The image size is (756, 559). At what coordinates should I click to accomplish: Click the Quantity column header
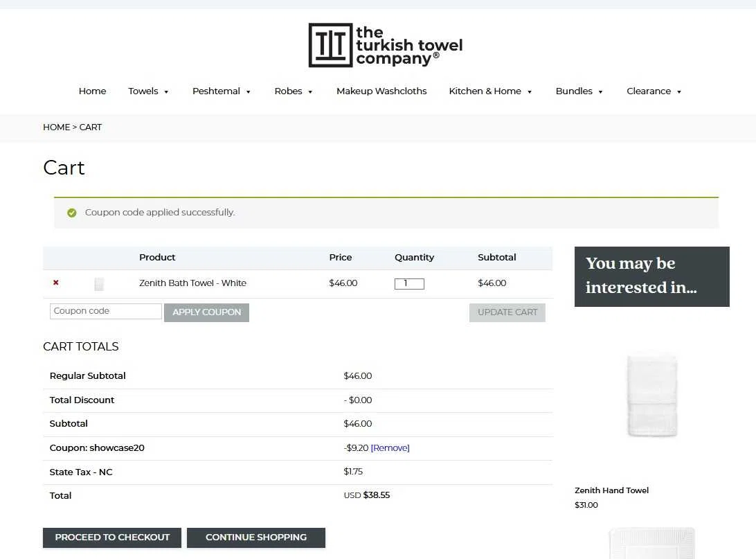(x=414, y=258)
